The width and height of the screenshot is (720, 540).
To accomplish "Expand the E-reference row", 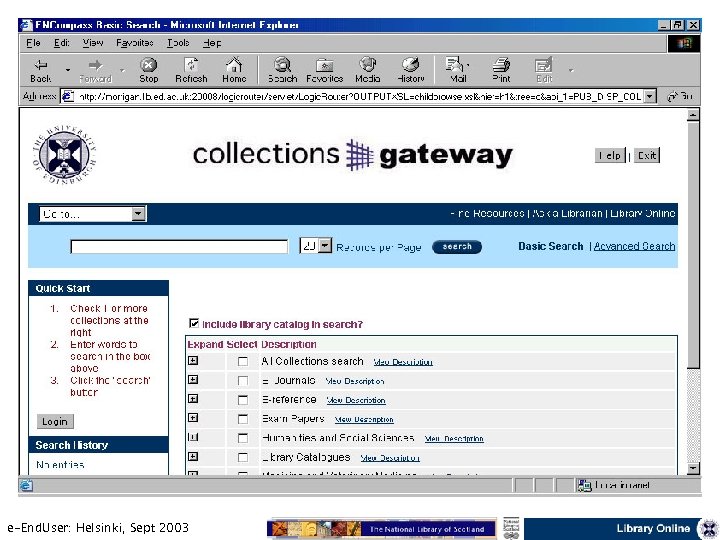I will tap(193, 399).
